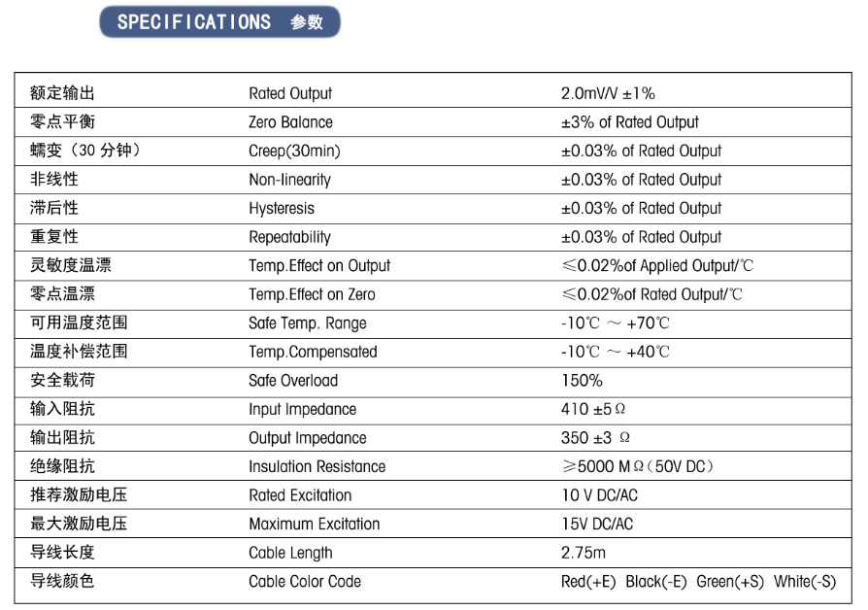Screen dimensions: 868x610
Task: Click the 2.0mV/V ±1% value
Action: 608,93
